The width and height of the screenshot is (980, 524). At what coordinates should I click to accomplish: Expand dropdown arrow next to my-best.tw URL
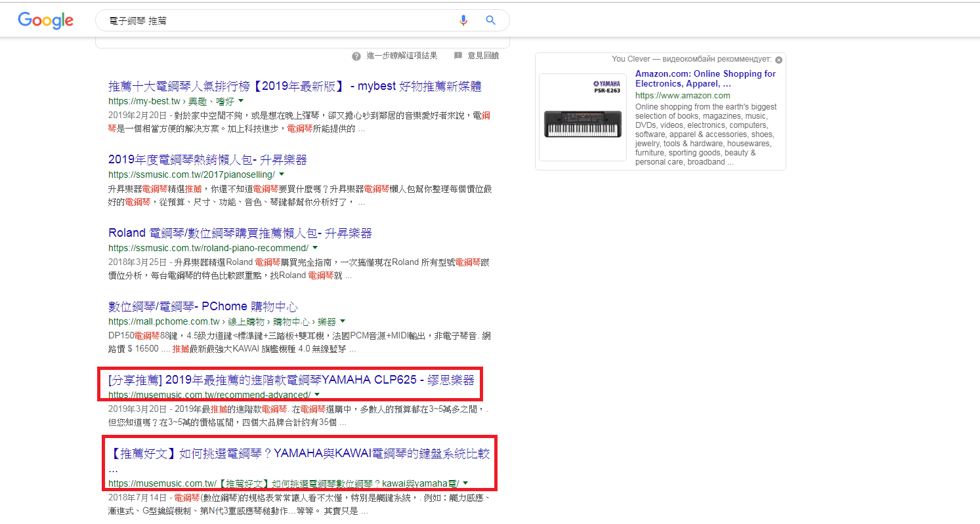[241, 101]
